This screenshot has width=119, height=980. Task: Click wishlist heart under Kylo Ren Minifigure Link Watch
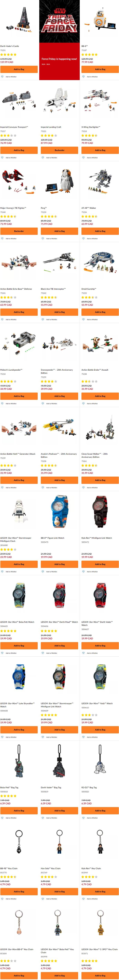(83, 571)
